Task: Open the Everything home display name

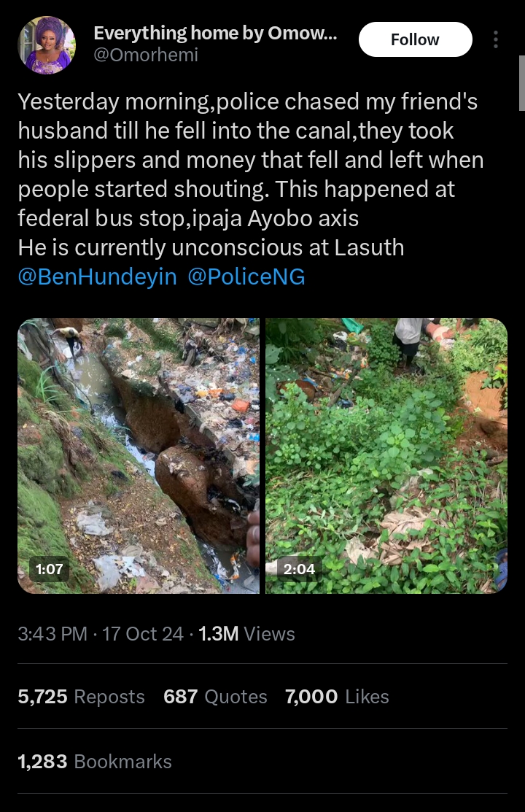Action: click(215, 33)
